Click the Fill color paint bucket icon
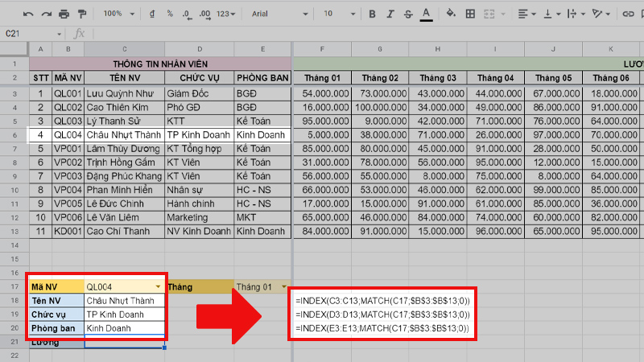 coord(450,14)
